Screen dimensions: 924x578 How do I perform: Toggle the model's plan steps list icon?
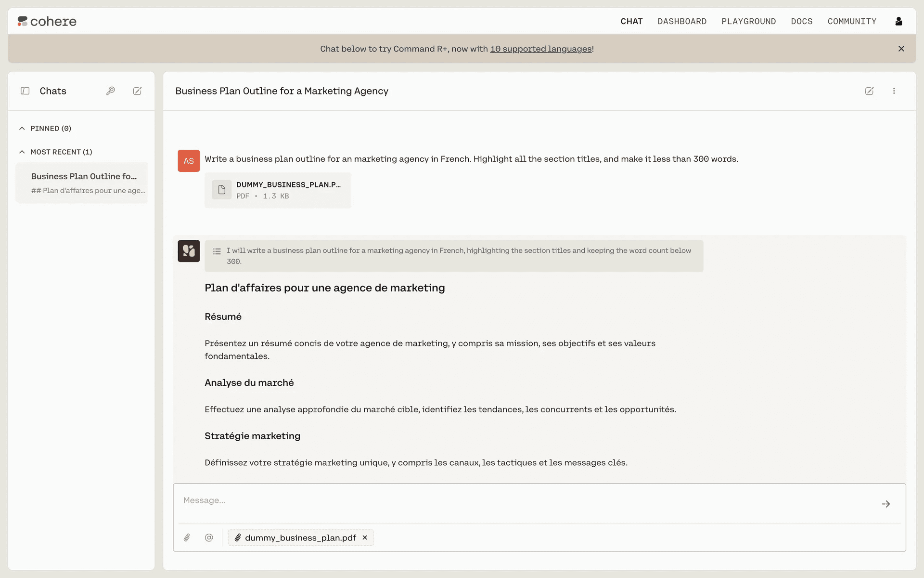tap(217, 251)
